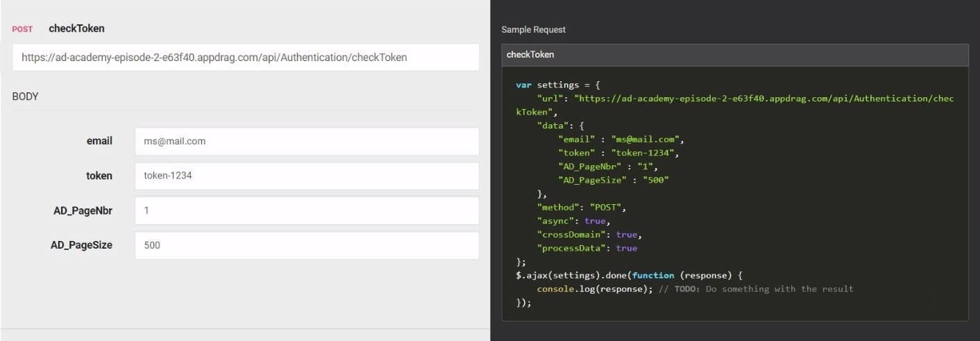Viewport: 980px width, 341px height.
Task: Click the "crossDomain": true code line
Action: [x=590, y=235]
